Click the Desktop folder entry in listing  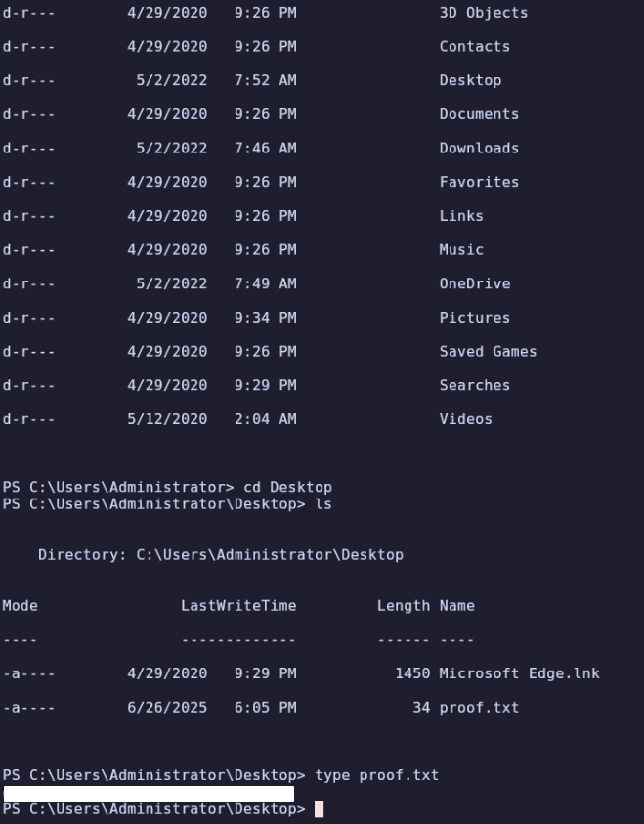[x=470, y=80]
